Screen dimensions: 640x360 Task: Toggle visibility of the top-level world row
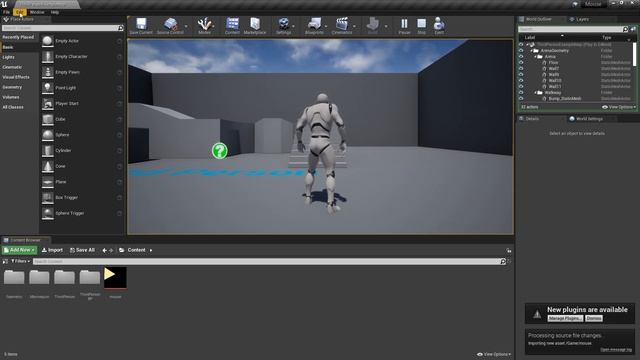[x=521, y=44]
